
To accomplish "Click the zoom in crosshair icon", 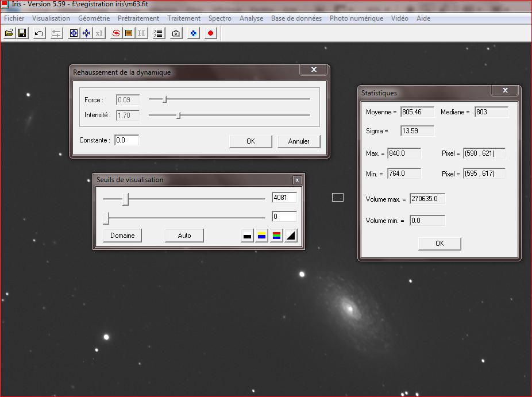I will (x=74, y=33).
